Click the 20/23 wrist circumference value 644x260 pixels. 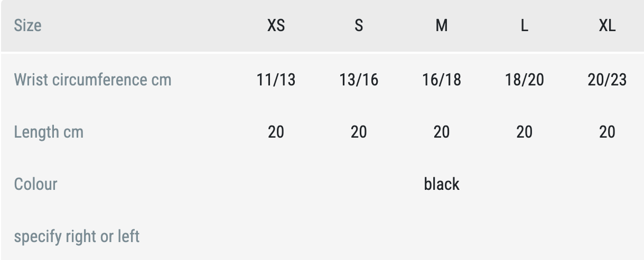tap(607, 80)
